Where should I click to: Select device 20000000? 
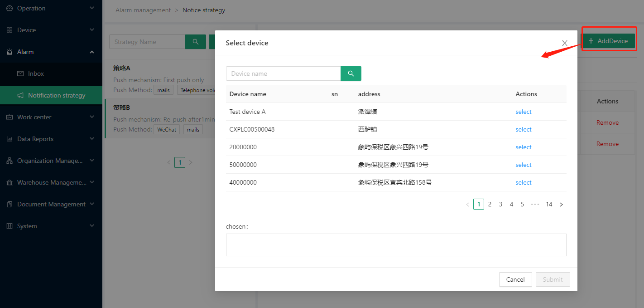(x=523, y=147)
